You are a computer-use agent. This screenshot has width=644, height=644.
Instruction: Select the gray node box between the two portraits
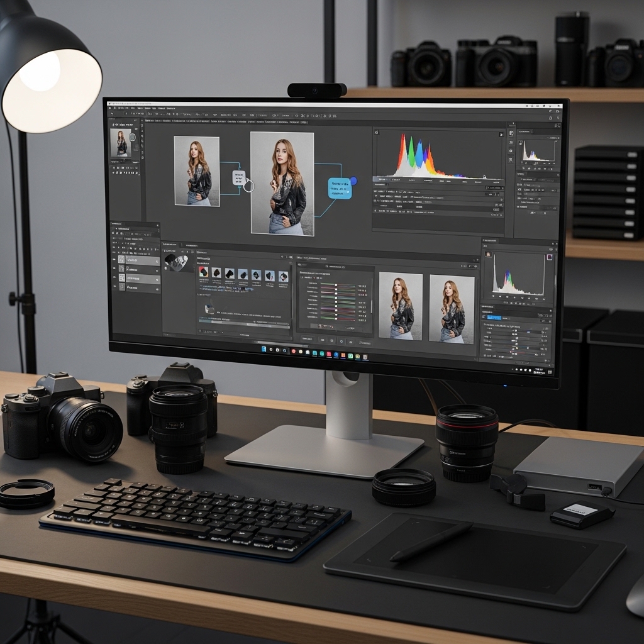coord(238,177)
